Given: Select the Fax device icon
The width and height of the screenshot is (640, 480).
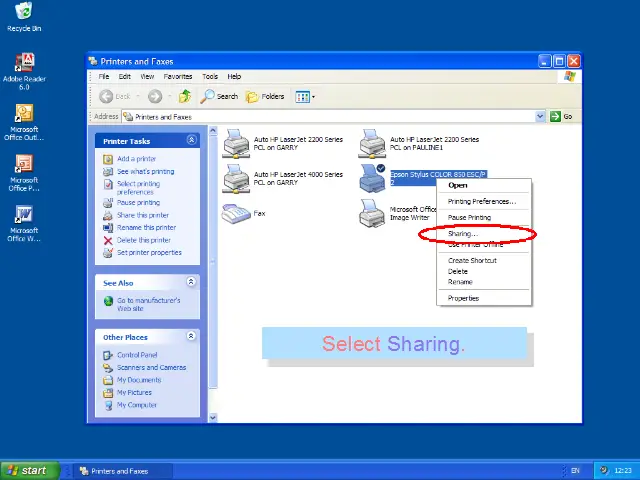Looking at the screenshot, I should (236, 213).
